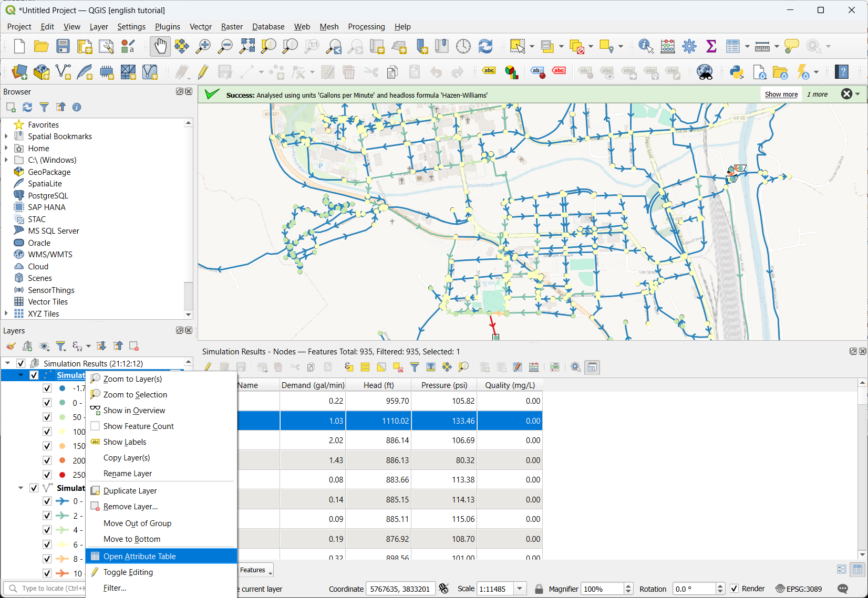This screenshot has width=868, height=598.
Task: Click the Zoom Full extent icon
Action: tap(247, 46)
